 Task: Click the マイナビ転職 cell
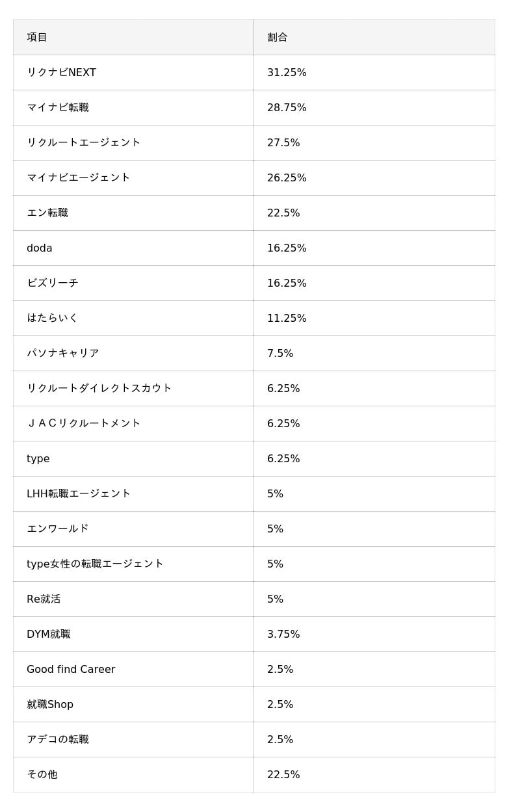coord(58,107)
